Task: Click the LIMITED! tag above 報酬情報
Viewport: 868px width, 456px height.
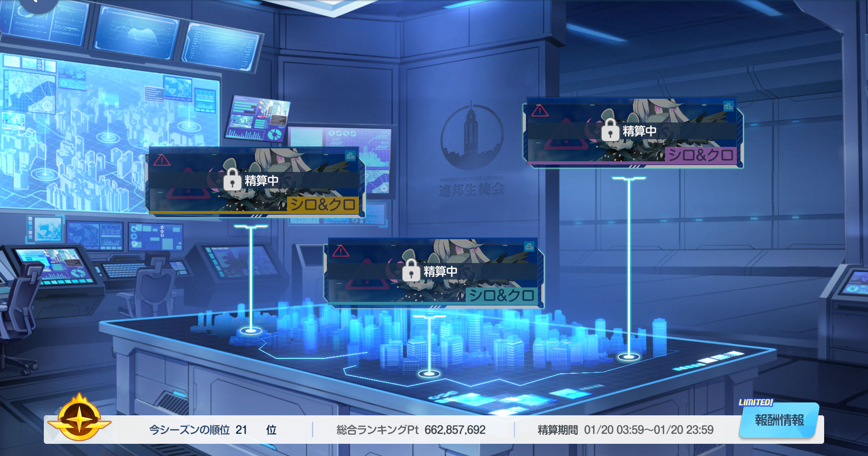Action: coord(755,402)
